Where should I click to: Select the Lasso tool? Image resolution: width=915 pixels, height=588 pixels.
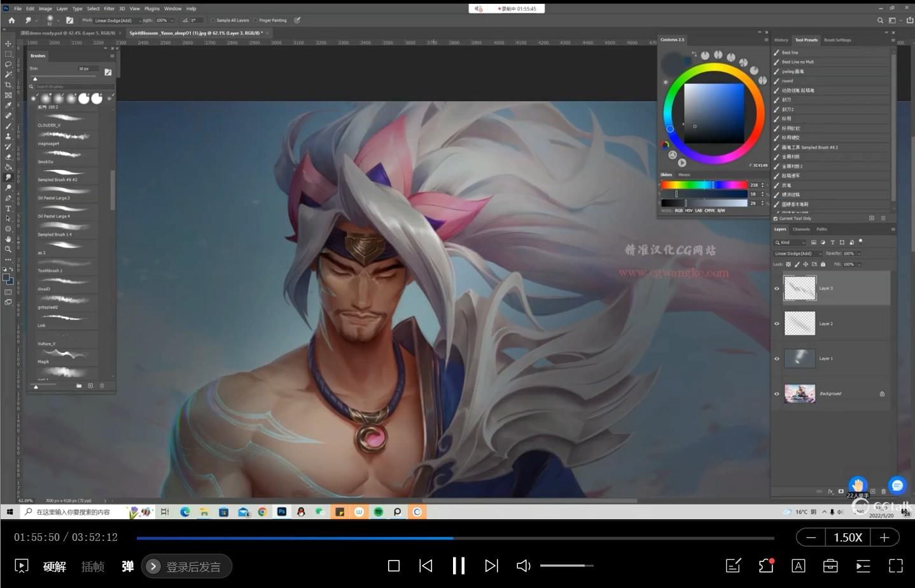click(8, 64)
